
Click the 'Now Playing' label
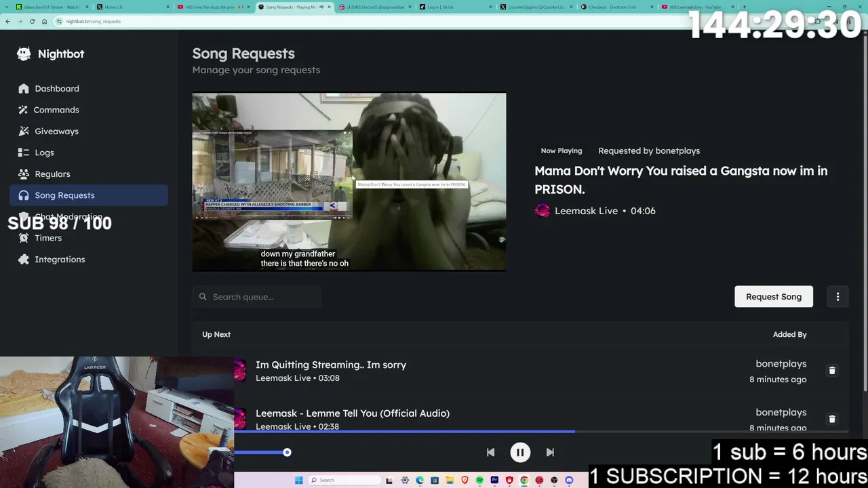click(561, 150)
